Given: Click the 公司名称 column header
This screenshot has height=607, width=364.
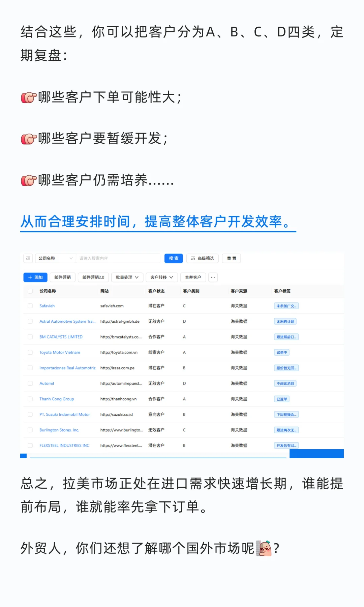Looking at the screenshot, I should (x=48, y=291).
